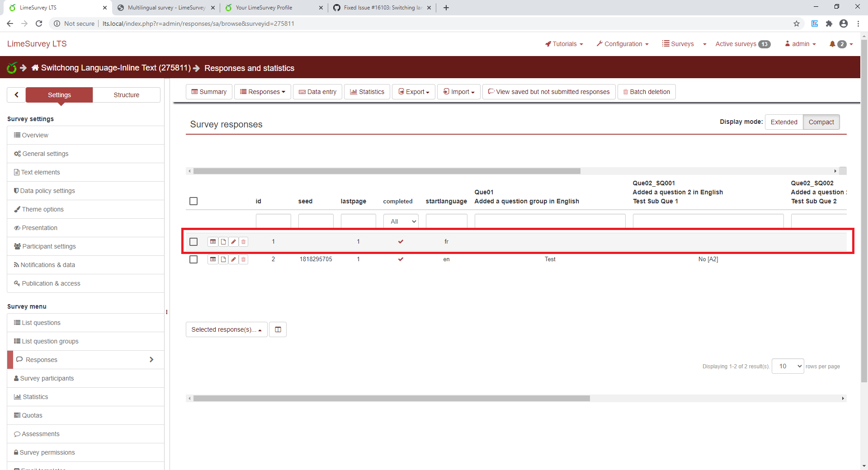The height and width of the screenshot is (470, 868).
Task: View saved but not submitted responses
Action: [549, 92]
